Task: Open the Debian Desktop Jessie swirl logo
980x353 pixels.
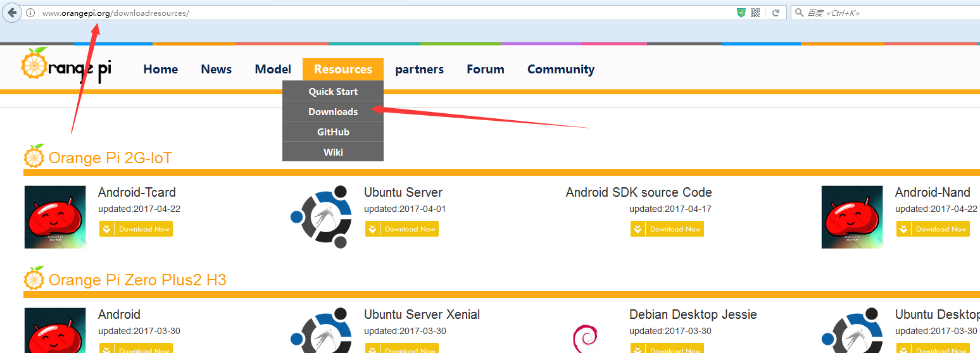Action: click(x=586, y=338)
